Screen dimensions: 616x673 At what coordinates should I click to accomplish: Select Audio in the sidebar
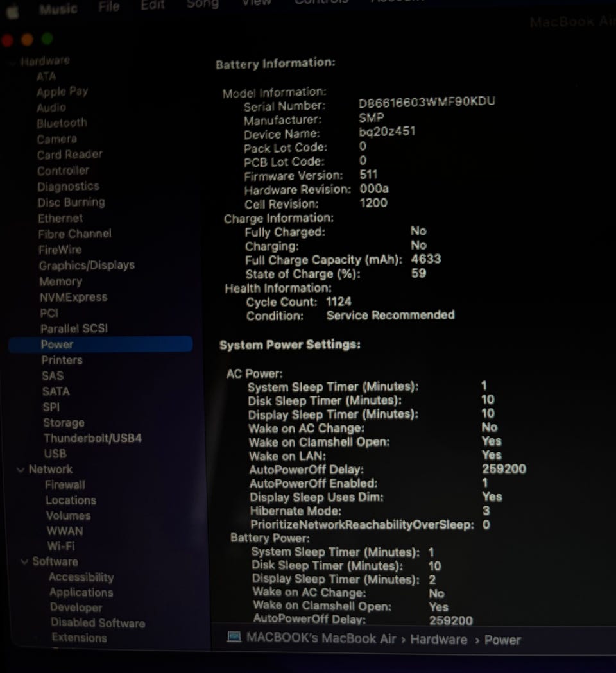[x=51, y=107]
